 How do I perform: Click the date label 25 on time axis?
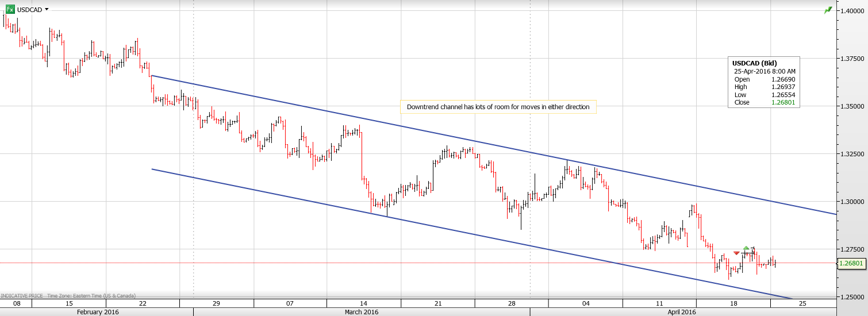pos(802,303)
